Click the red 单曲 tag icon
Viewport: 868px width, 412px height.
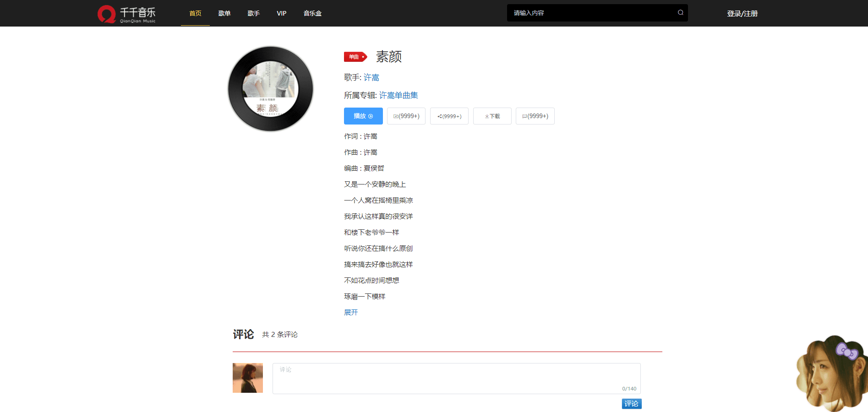click(355, 57)
